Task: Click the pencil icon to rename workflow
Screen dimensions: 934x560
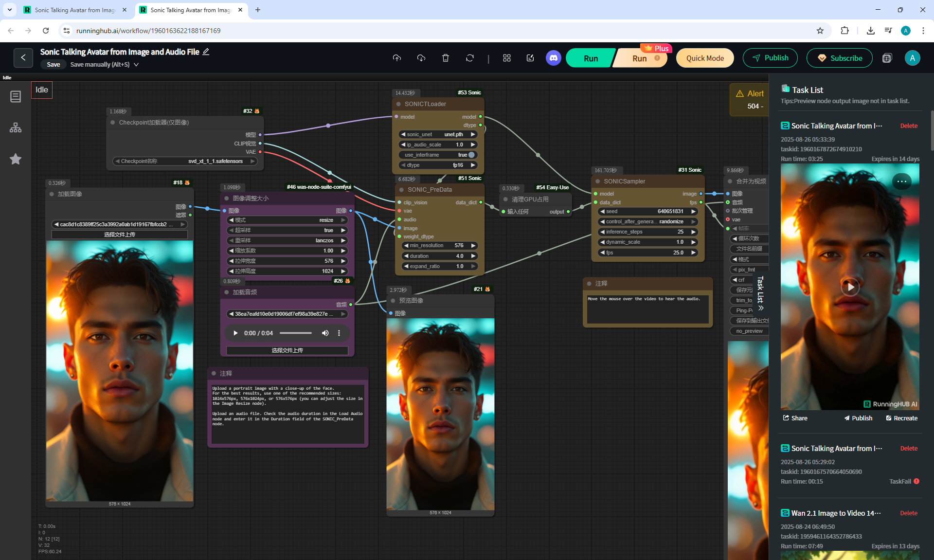Action: [206, 52]
